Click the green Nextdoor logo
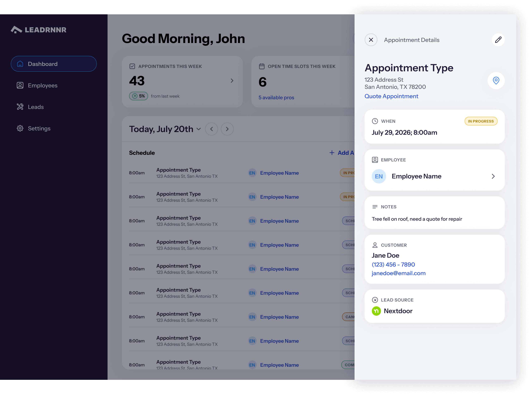Screen dimensions: 532x397 [376, 311]
